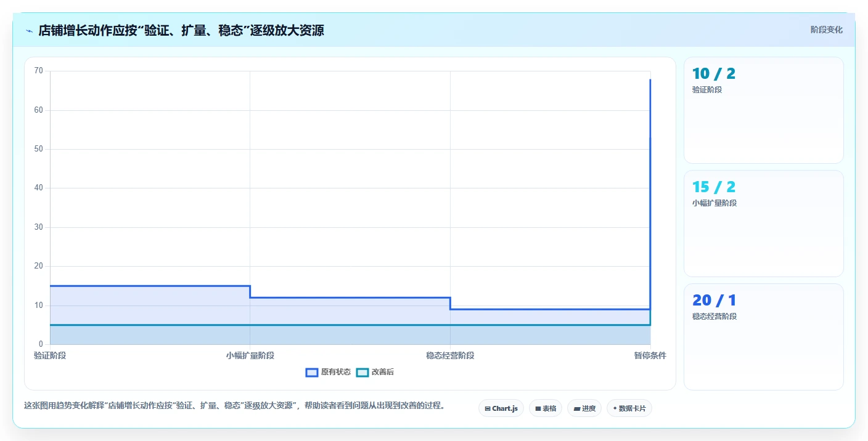The width and height of the screenshot is (868, 441).
Task: Toggle the 改善后 legend swatch
Action: (x=362, y=372)
